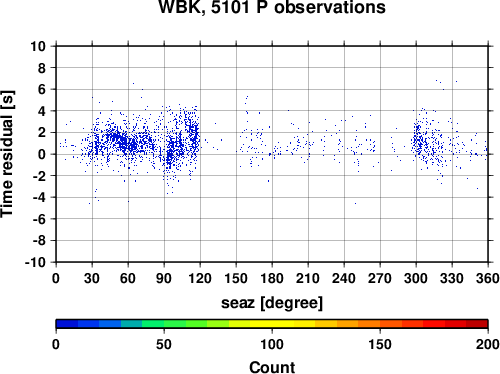Click the 'Time residual [s]' y-axis label
Image resolution: width=500 pixels, height=374 pixels.
[x=7, y=154]
